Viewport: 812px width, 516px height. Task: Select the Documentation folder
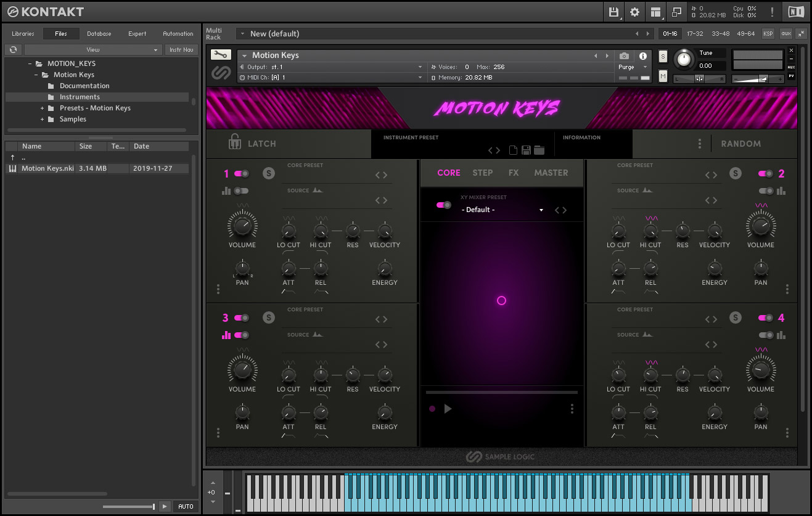[84, 86]
